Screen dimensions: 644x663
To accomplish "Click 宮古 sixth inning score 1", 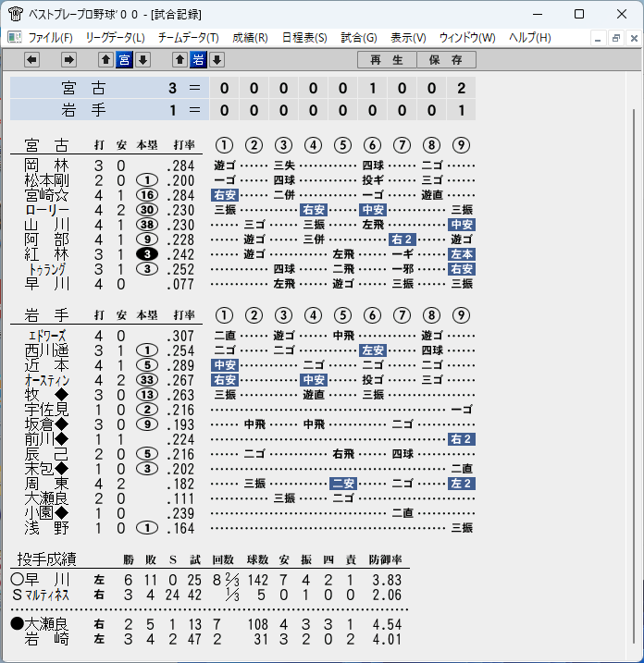I will coord(372,88).
